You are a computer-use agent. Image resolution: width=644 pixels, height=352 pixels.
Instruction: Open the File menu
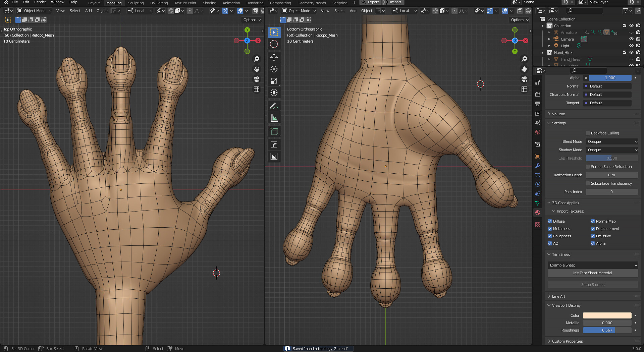15,2
